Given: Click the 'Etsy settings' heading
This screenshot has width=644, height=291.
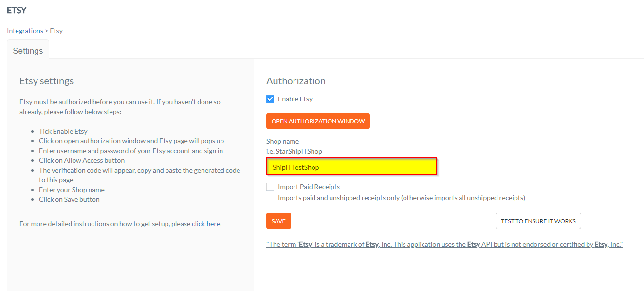Looking at the screenshot, I should (x=46, y=81).
